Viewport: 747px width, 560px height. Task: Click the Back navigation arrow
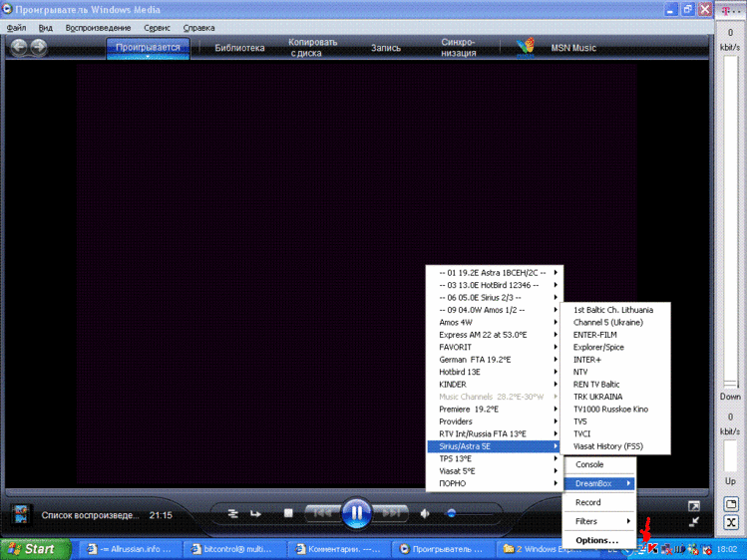pos(19,47)
